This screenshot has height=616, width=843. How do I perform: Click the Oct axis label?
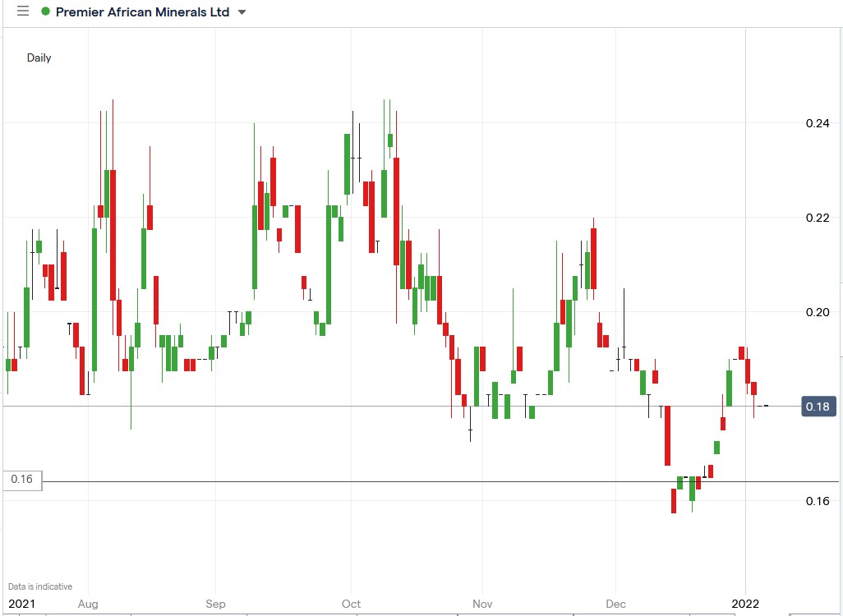click(x=351, y=604)
